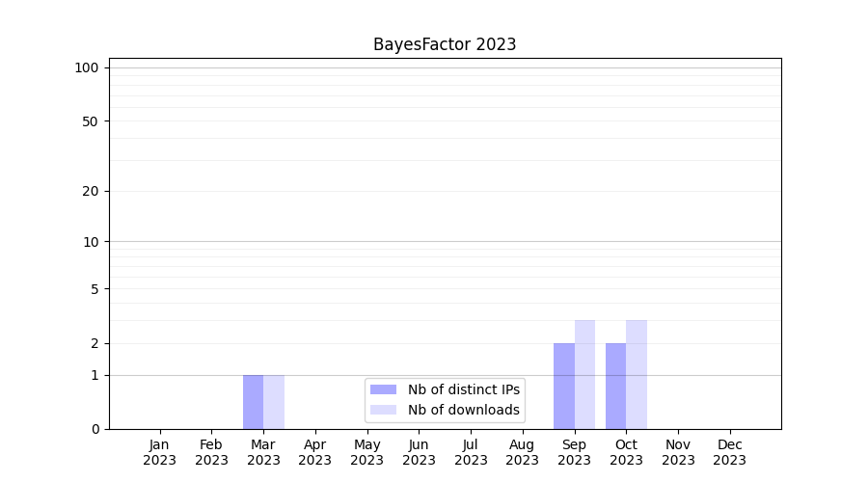Select the 'Nb of distinct IPs' legend text

click(x=463, y=389)
